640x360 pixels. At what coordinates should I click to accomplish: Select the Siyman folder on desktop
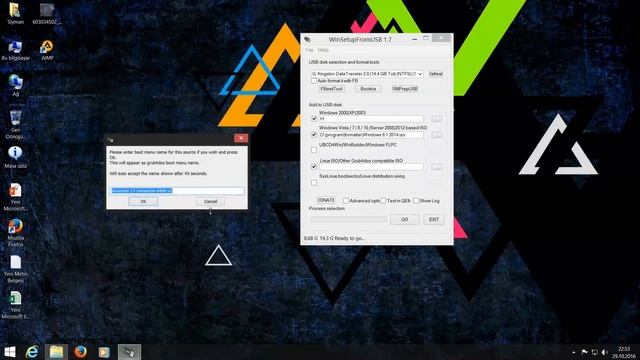coord(16,13)
